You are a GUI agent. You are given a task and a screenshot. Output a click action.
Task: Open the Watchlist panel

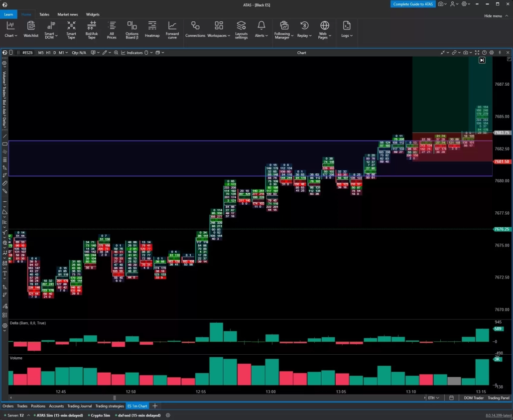[31, 29]
